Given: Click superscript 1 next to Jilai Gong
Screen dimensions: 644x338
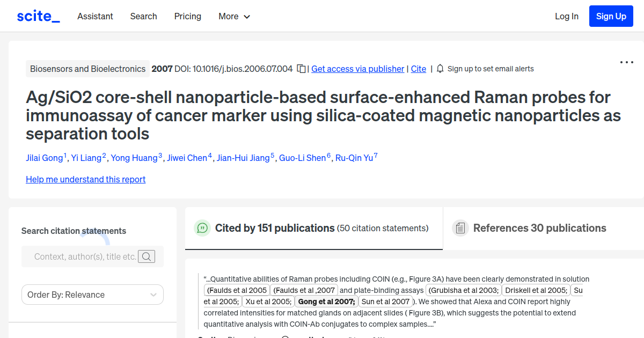Looking at the screenshot, I should [x=64, y=154].
